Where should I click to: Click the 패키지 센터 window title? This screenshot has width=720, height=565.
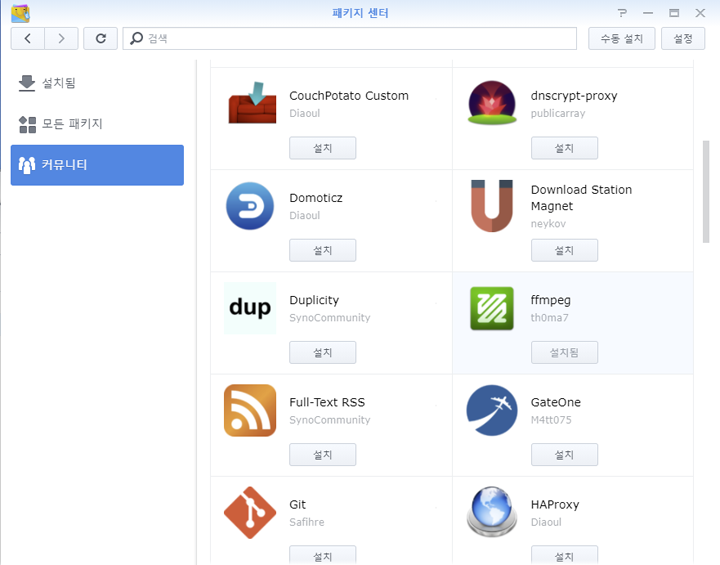click(360, 13)
